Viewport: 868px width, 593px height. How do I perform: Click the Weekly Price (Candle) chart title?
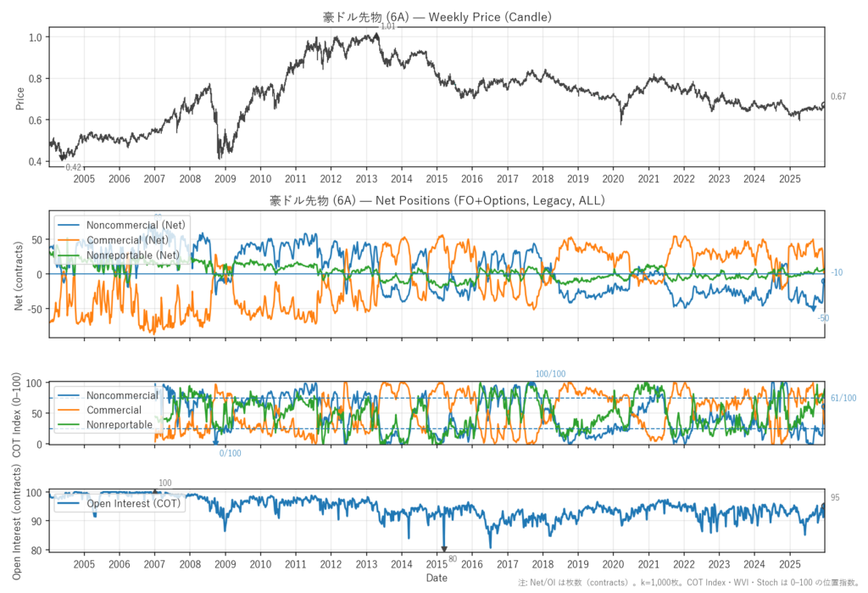pyautogui.click(x=436, y=17)
